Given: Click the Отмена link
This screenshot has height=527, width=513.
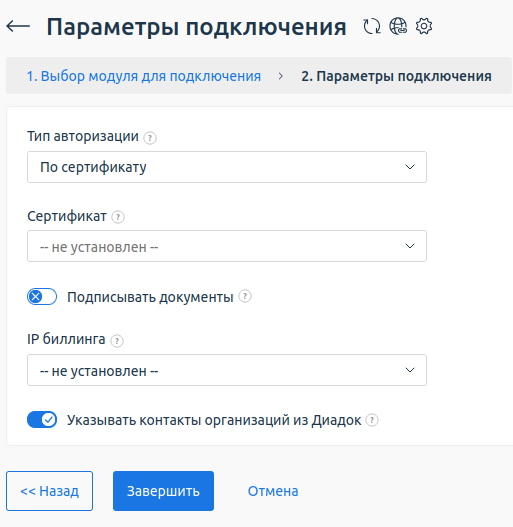Looking at the screenshot, I should [273, 491].
